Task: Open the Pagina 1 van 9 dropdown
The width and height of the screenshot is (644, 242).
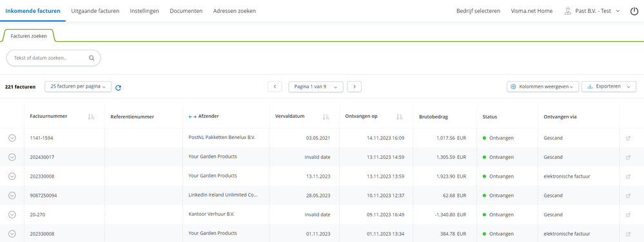Action: tap(316, 86)
